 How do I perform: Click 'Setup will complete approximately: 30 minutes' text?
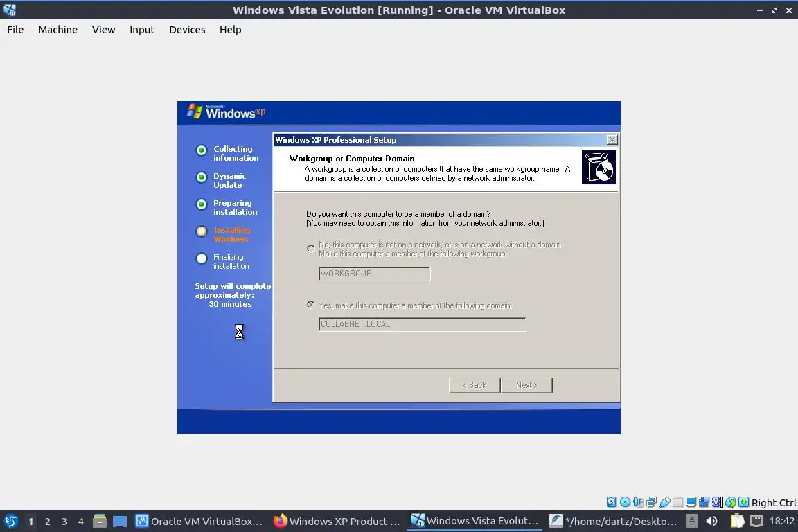[233, 295]
